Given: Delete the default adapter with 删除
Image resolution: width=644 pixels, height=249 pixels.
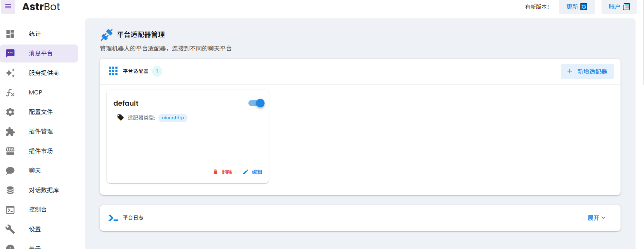Looking at the screenshot, I should pos(223,172).
